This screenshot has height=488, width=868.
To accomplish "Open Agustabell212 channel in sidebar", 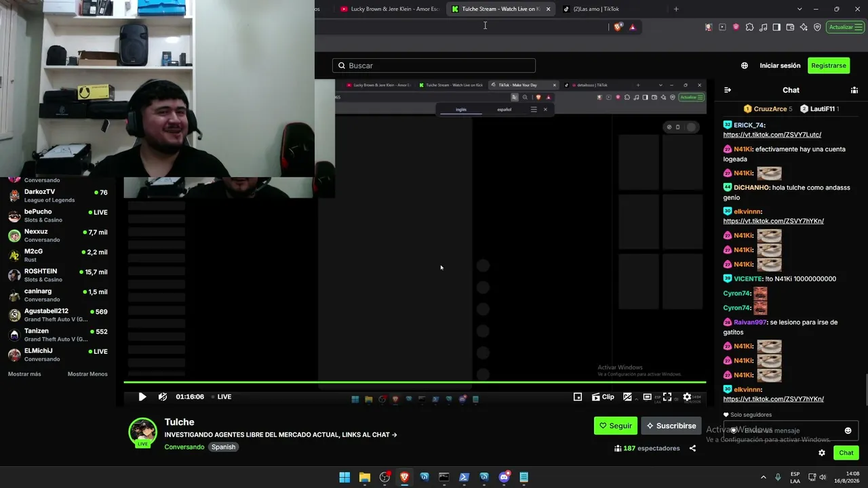I will 58,314.
